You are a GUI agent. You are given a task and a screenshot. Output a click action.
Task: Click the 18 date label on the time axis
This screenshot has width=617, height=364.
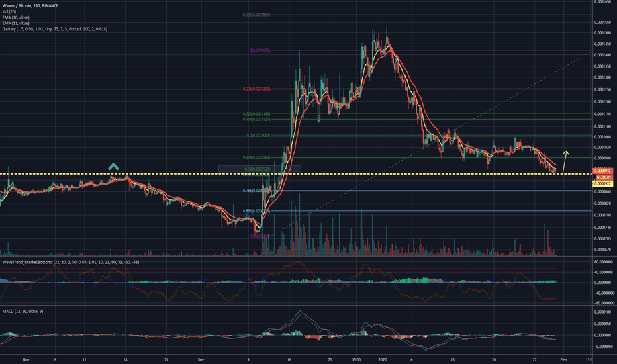coord(125,359)
